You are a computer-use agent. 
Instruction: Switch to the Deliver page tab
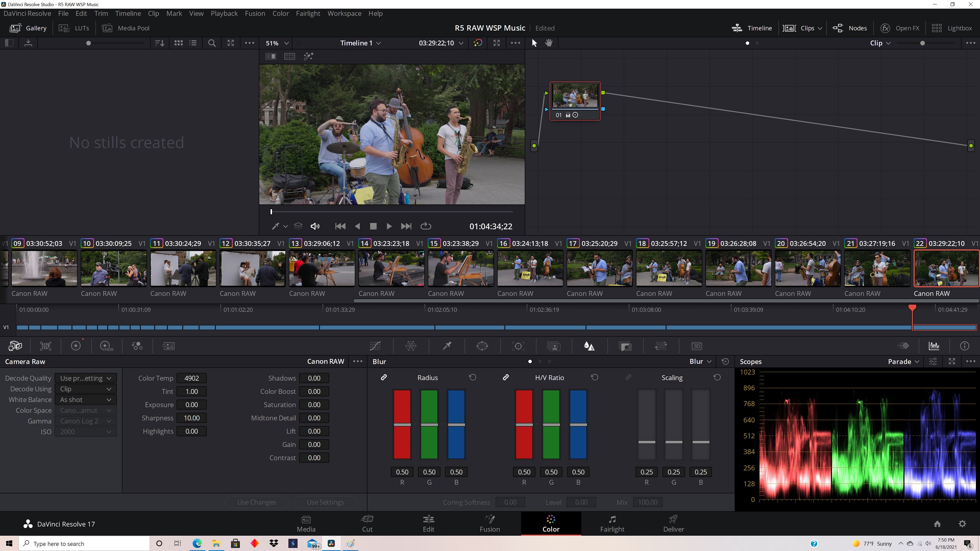pyautogui.click(x=673, y=523)
